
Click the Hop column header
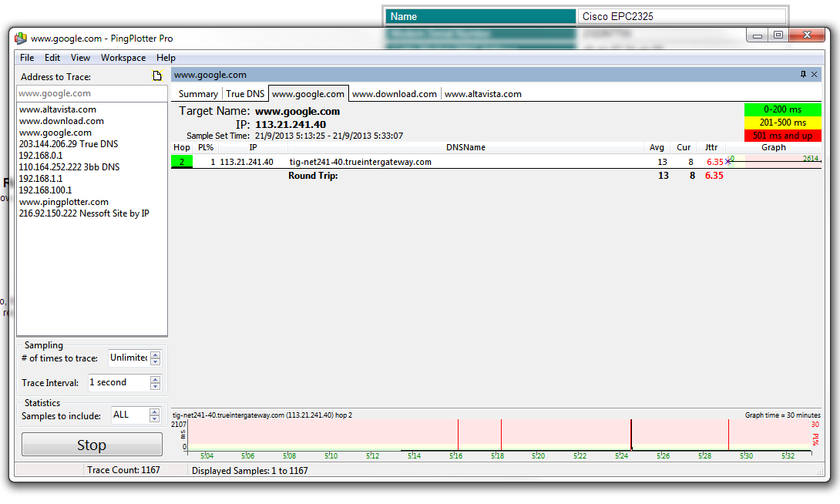[x=182, y=147]
